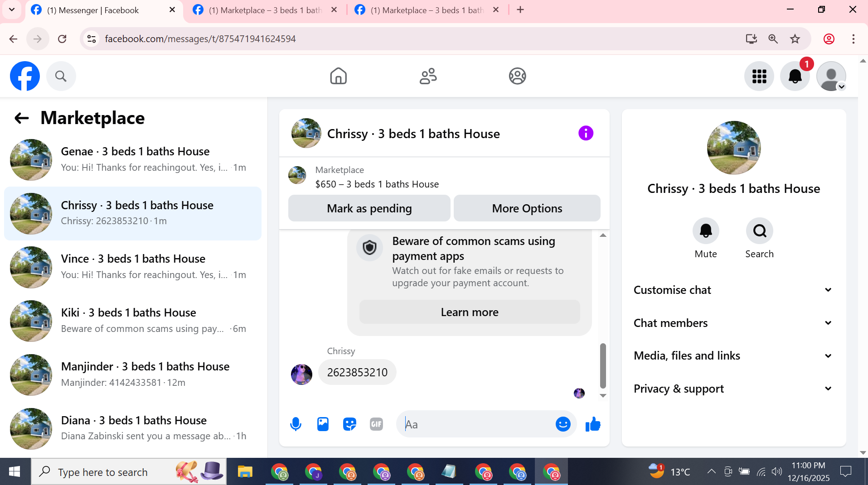Open Kiki conversation in list
868x485 pixels.
click(x=133, y=321)
